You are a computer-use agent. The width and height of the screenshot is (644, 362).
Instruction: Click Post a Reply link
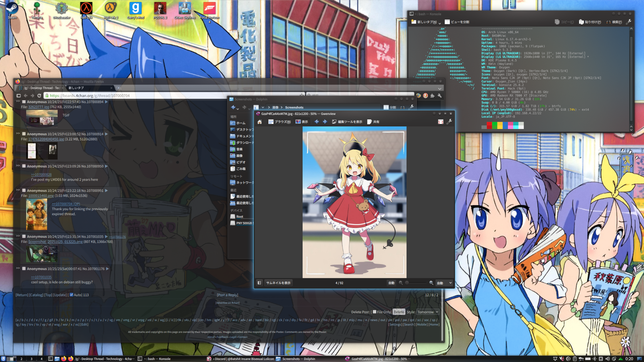[227, 295]
